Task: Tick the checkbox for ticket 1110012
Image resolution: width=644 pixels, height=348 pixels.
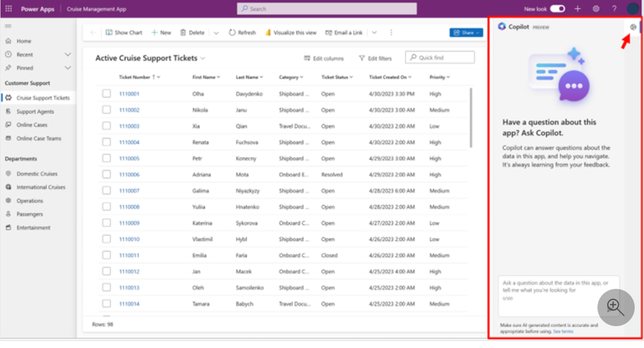Action: pos(106,271)
